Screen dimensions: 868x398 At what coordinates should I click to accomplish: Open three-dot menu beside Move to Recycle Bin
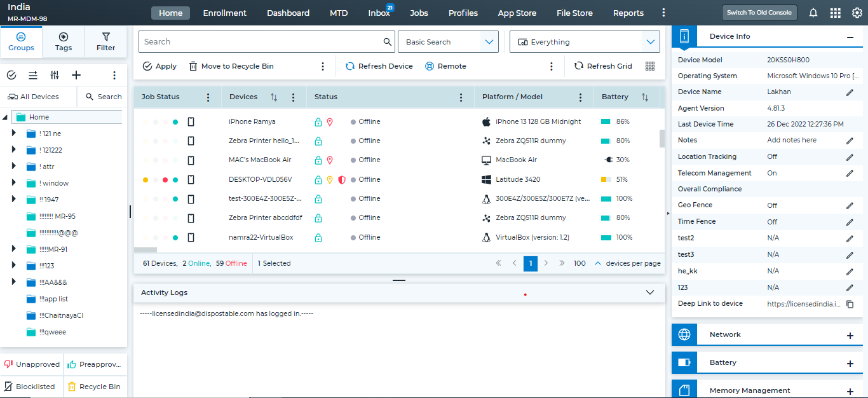(x=323, y=66)
